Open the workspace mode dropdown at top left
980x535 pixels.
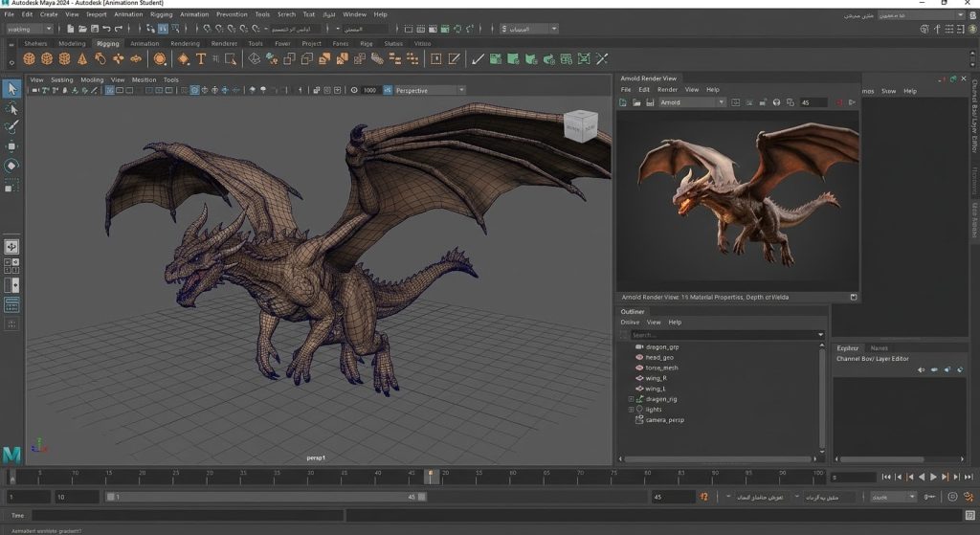(30, 29)
